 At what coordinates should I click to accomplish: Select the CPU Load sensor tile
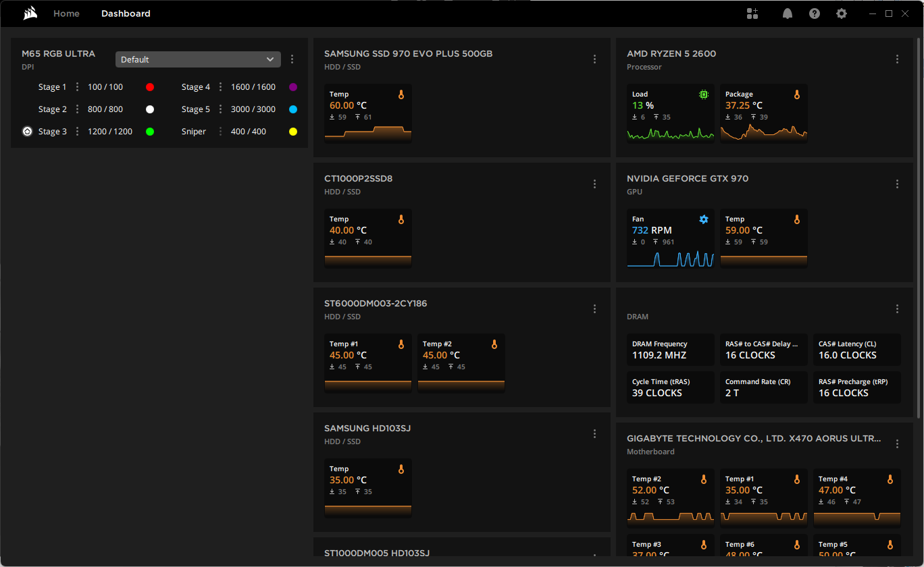coord(671,113)
